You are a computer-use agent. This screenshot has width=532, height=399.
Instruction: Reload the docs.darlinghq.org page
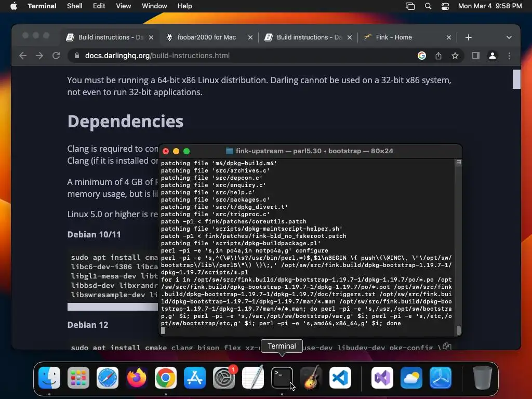click(56, 56)
